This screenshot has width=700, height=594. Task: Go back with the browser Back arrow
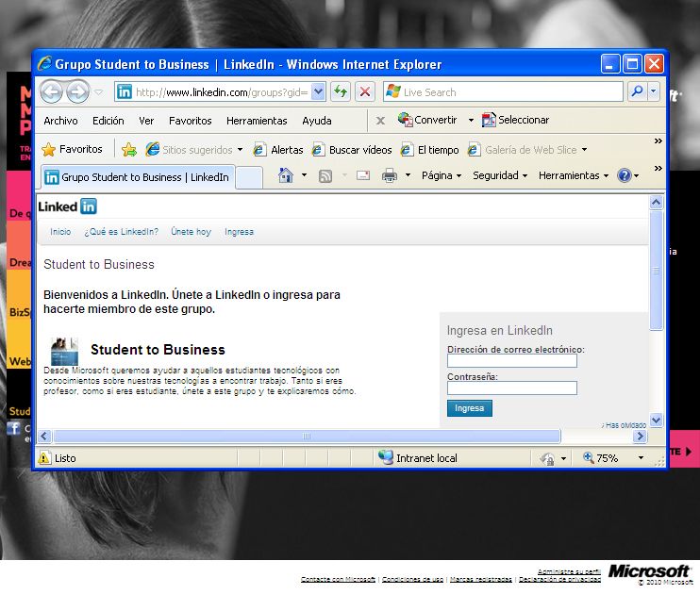tap(51, 92)
